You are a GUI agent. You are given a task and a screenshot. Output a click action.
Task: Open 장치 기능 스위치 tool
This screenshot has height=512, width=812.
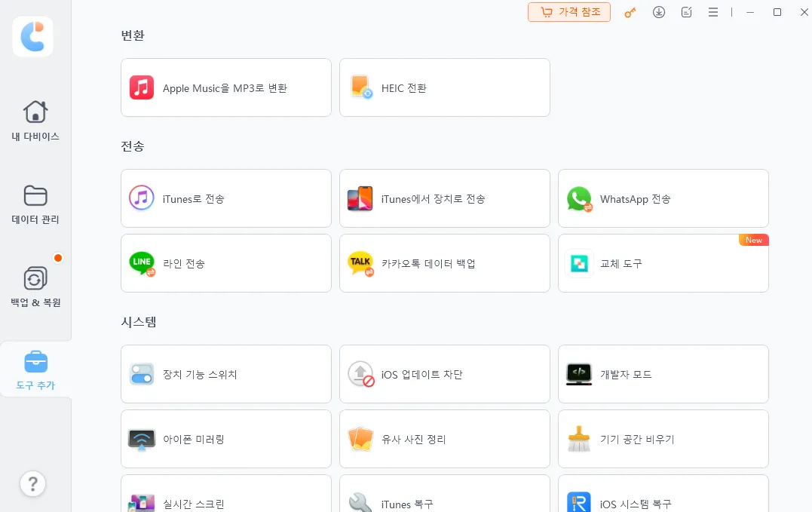point(225,374)
